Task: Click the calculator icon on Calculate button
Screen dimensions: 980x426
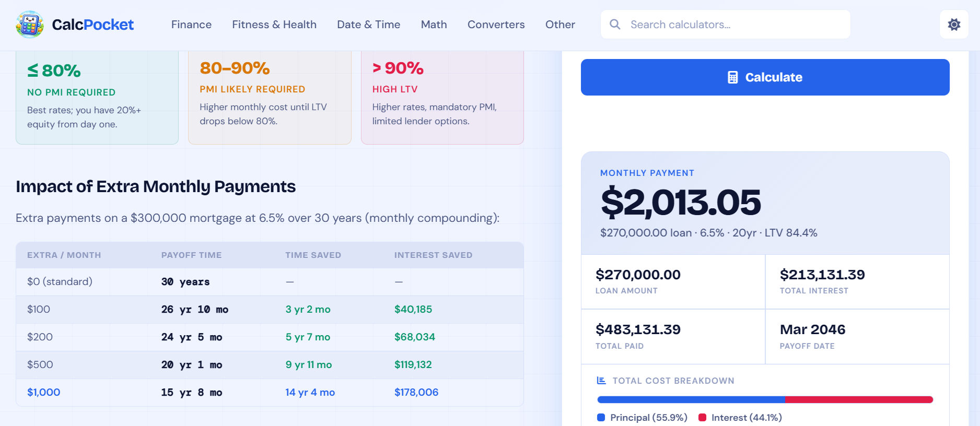Action: click(x=733, y=77)
